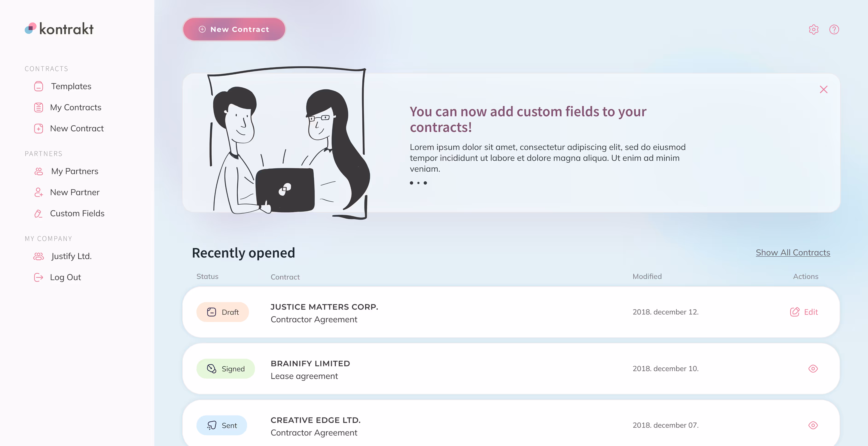
Task: Click the Custom Fields pencil icon
Action: [x=39, y=214]
